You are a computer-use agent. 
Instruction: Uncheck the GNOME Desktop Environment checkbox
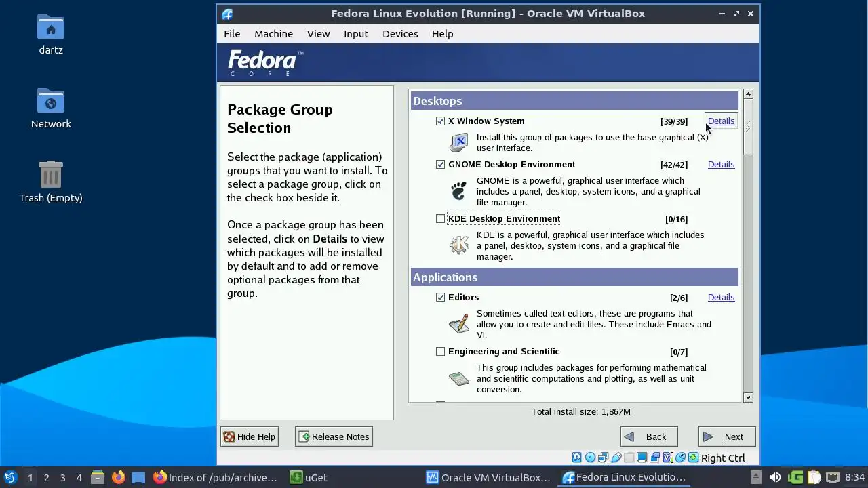tap(441, 165)
